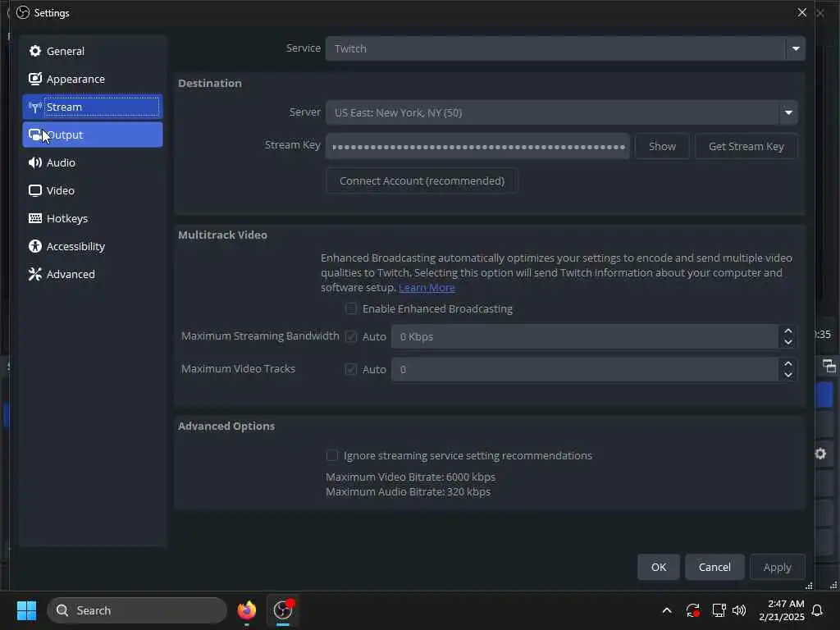This screenshot has height=630, width=840.
Task: Close the Settings dialog
Action: (x=802, y=12)
